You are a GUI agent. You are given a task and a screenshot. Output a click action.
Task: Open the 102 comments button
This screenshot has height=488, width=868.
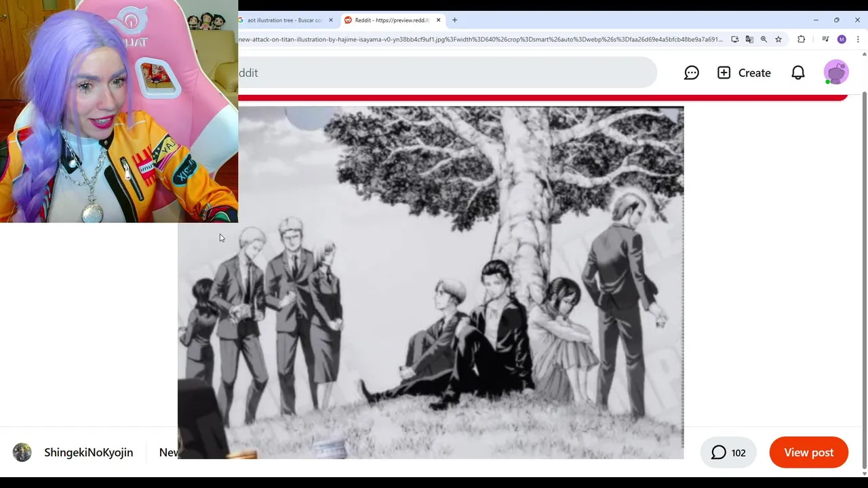click(728, 452)
